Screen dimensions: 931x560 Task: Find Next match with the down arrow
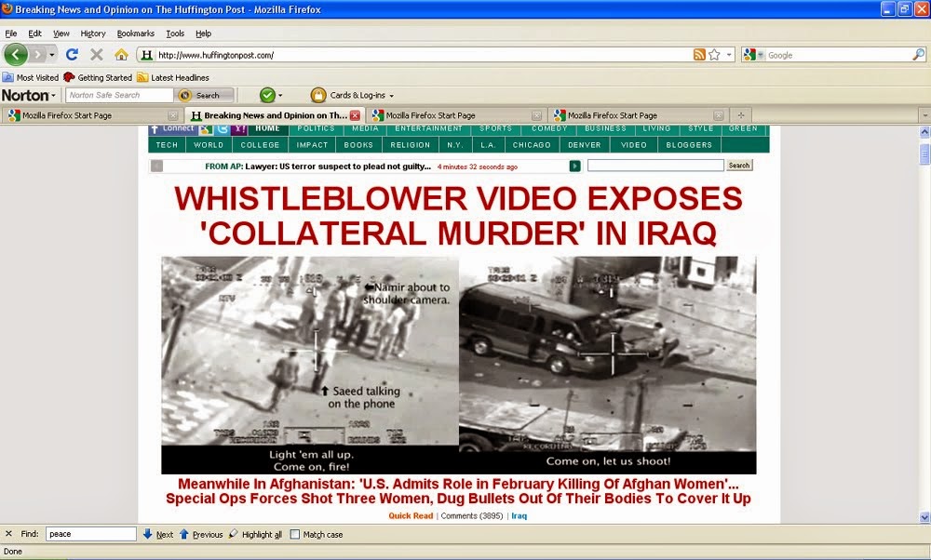click(x=158, y=534)
